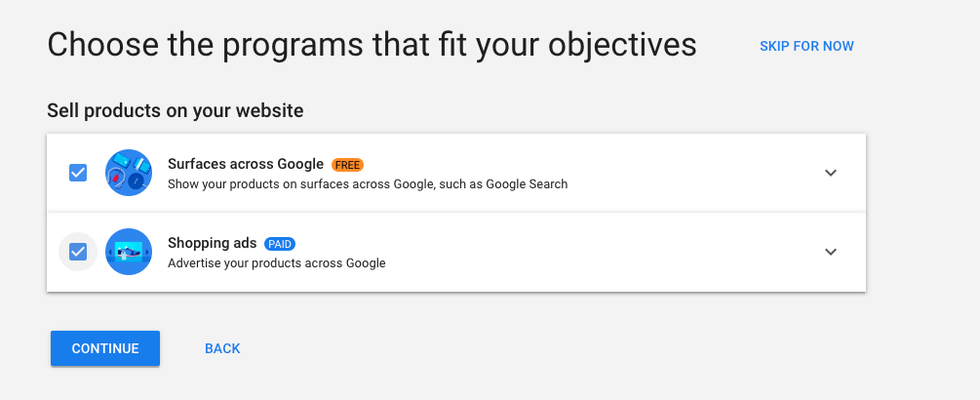Click the 'Sell products on your website' subheading

click(175, 110)
